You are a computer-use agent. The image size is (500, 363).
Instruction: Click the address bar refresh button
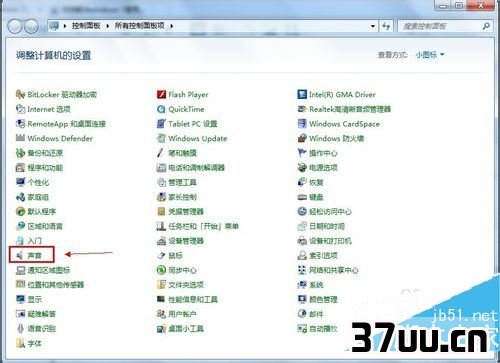(x=386, y=26)
